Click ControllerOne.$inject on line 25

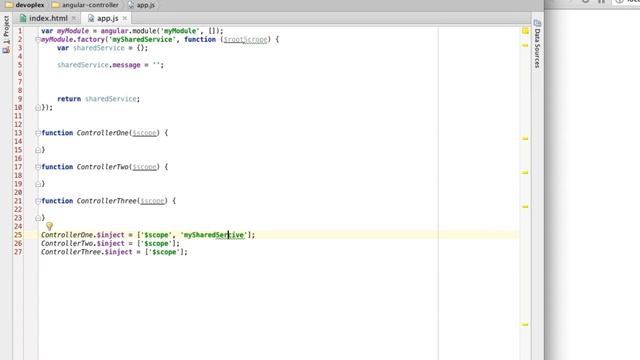[x=82, y=235]
